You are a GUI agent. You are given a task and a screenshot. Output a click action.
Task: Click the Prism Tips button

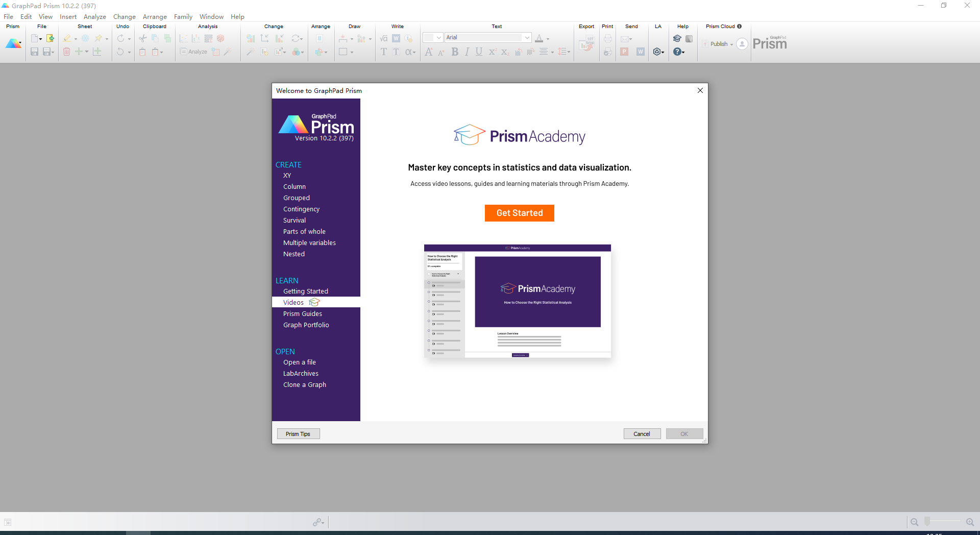(298, 434)
